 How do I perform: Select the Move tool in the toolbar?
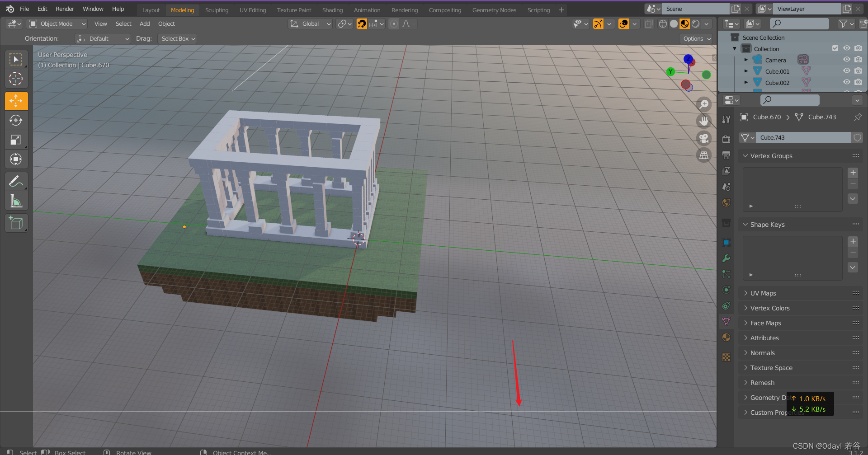pyautogui.click(x=16, y=101)
